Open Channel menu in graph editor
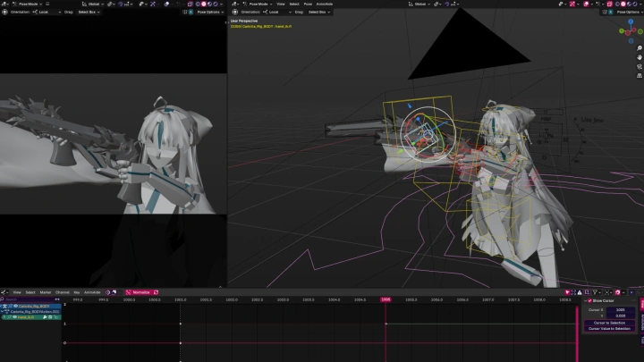 point(63,292)
